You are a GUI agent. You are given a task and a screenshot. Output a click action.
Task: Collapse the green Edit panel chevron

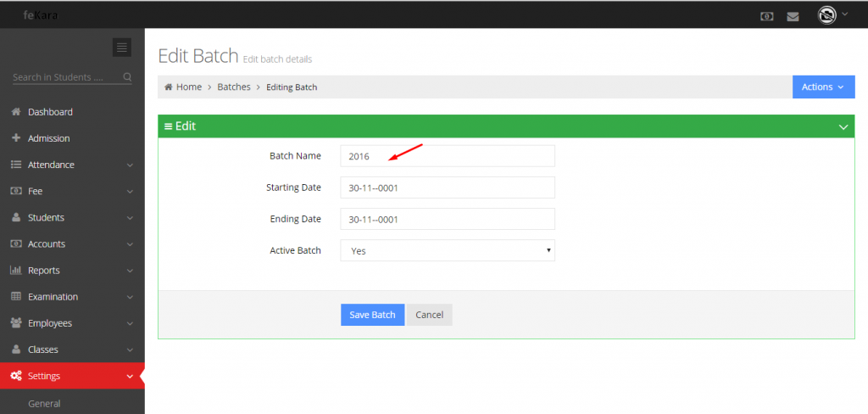pyautogui.click(x=843, y=127)
